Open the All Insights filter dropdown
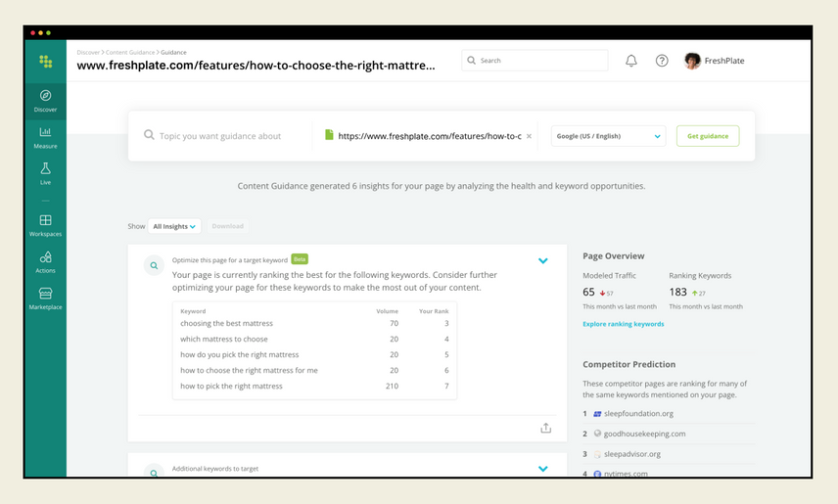The image size is (838, 504). pyautogui.click(x=174, y=226)
